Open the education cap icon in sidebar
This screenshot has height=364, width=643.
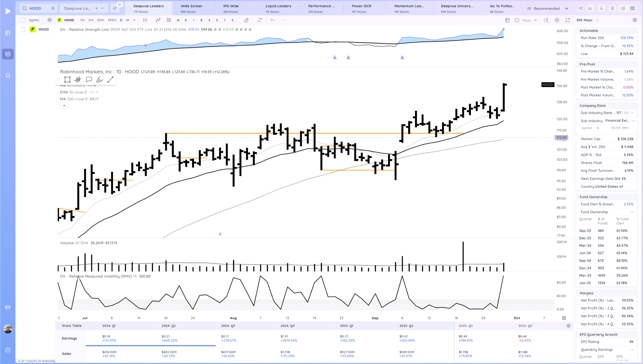point(8,308)
